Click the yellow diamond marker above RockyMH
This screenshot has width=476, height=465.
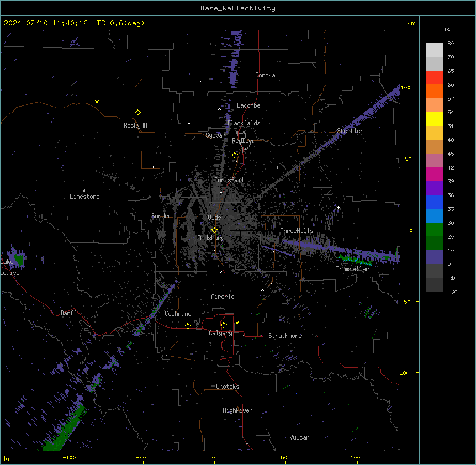click(138, 113)
